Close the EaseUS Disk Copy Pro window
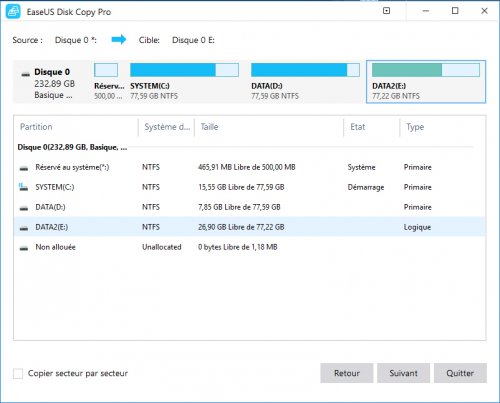 484,11
